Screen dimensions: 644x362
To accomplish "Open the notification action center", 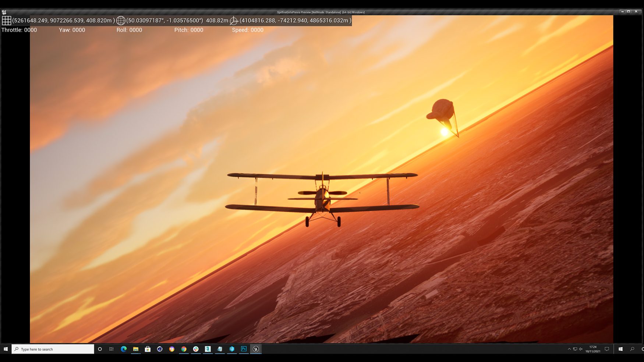I will coord(607,349).
